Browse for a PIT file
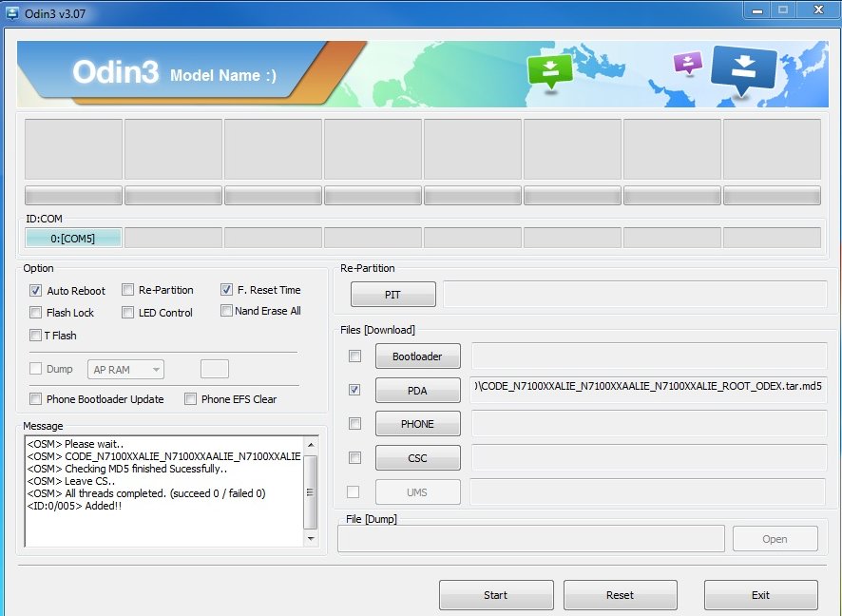Image resolution: width=842 pixels, height=616 pixels. click(x=392, y=295)
